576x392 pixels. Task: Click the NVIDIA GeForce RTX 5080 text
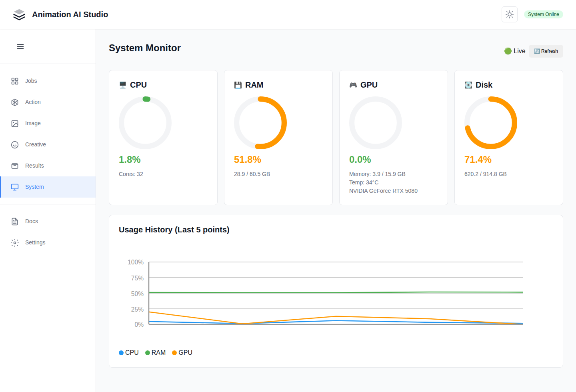pos(383,191)
